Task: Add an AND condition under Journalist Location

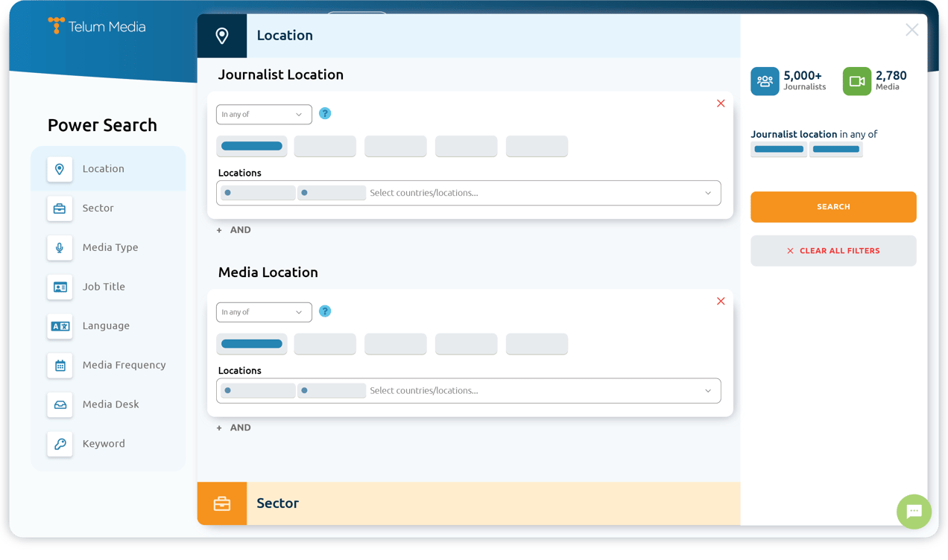Action: pyautogui.click(x=234, y=230)
